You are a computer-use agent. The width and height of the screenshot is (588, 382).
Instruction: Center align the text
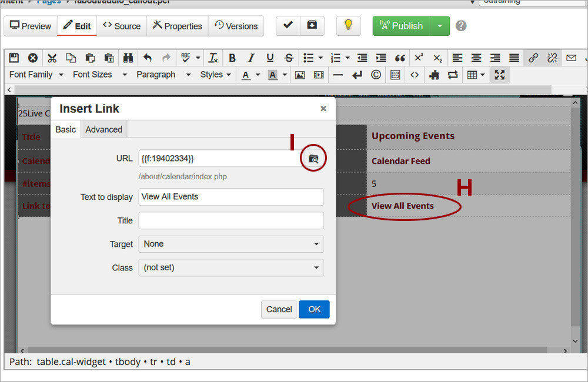(x=476, y=58)
